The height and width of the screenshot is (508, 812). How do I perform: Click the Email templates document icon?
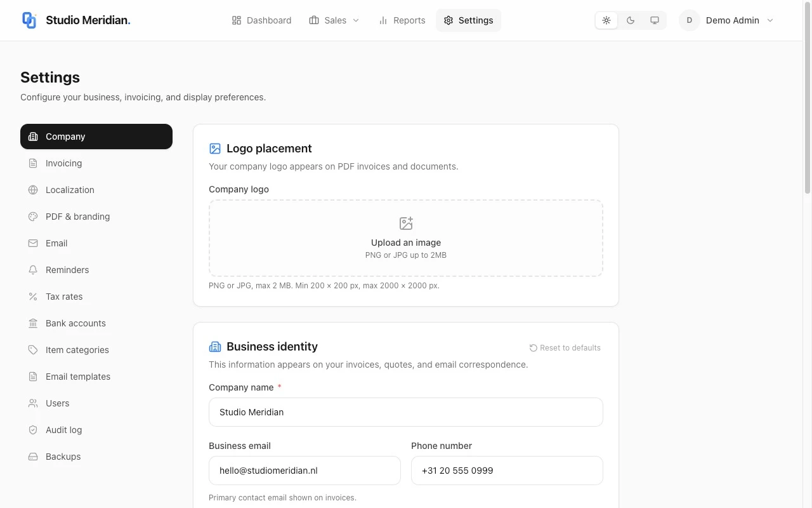tap(33, 377)
